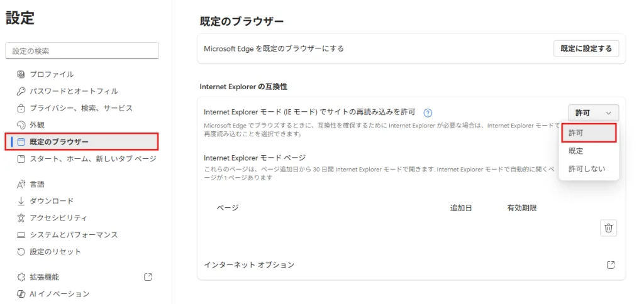The width and height of the screenshot is (644, 304).
Task: Click the Profile icon in sidebar
Action: (x=21, y=74)
